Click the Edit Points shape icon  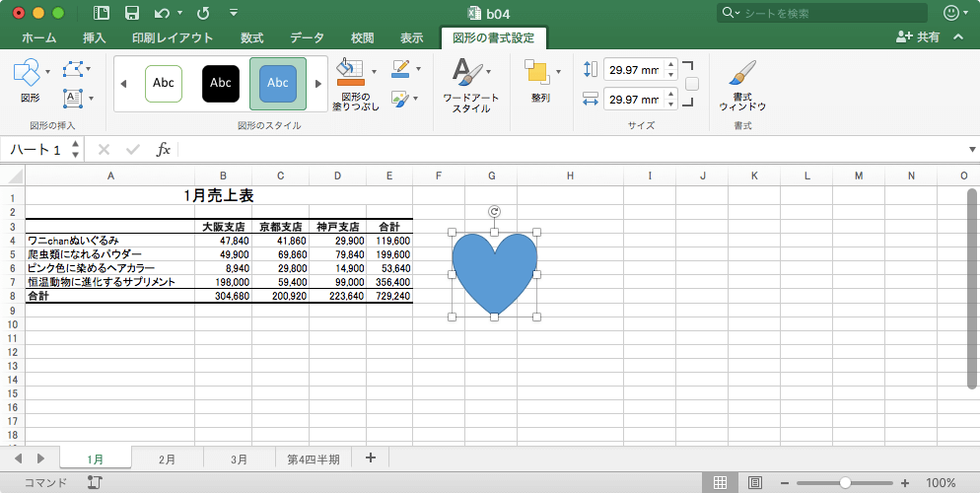point(73,69)
